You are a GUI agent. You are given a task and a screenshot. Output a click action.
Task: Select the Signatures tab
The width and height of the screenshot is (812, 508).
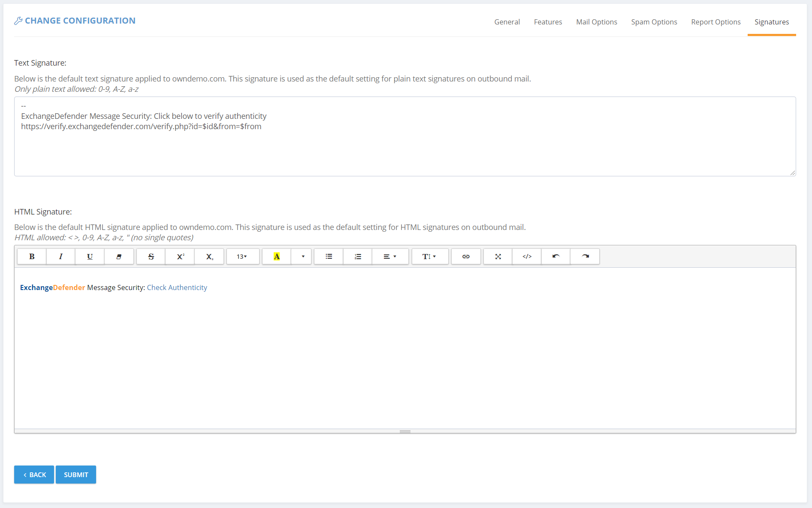tap(772, 22)
